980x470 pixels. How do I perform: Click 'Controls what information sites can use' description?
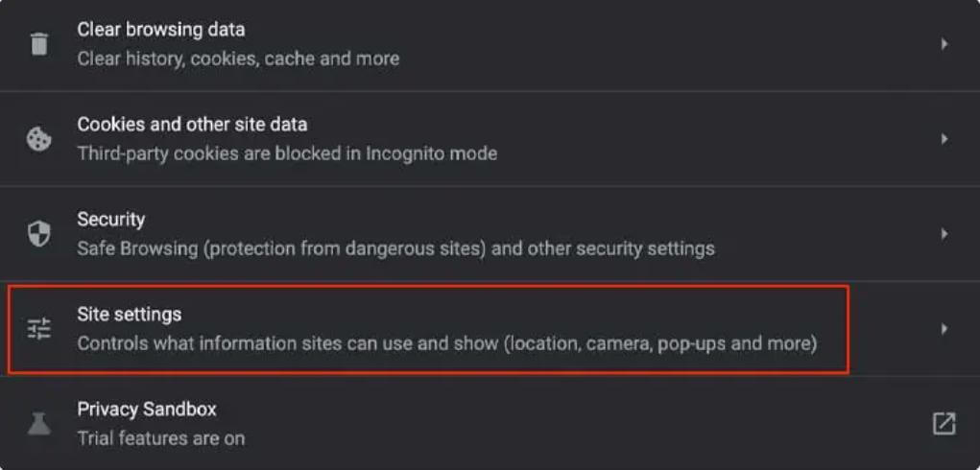446,343
